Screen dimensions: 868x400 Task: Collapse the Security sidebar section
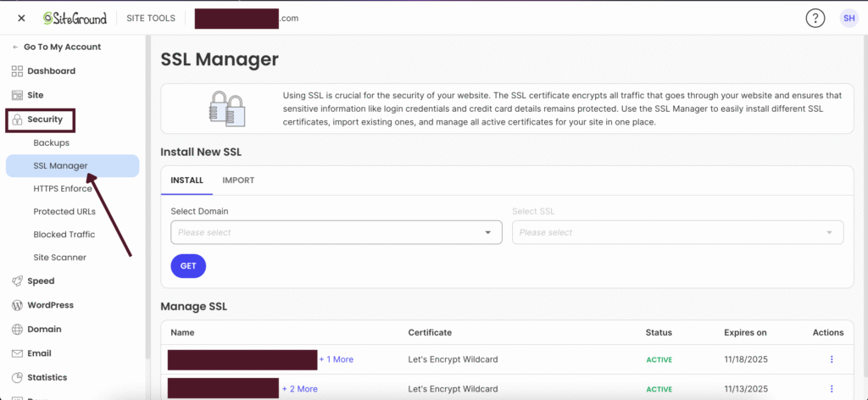[44, 119]
